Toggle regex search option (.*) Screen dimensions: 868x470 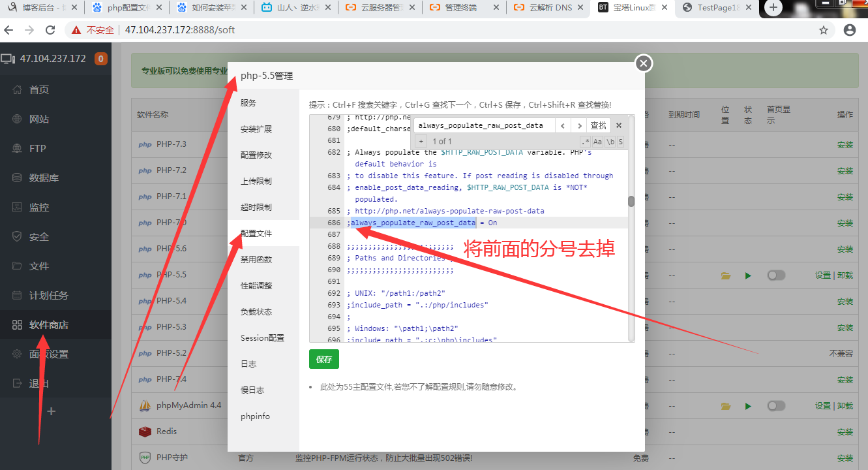coord(586,142)
